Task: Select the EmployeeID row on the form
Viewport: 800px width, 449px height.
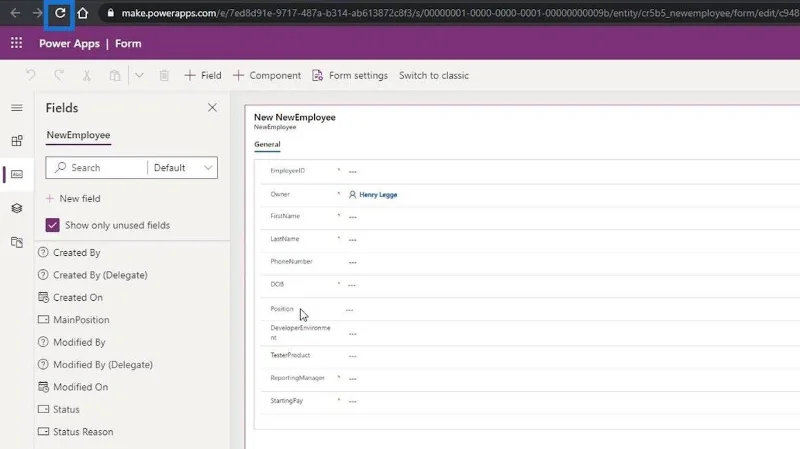Action: click(530, 171)
